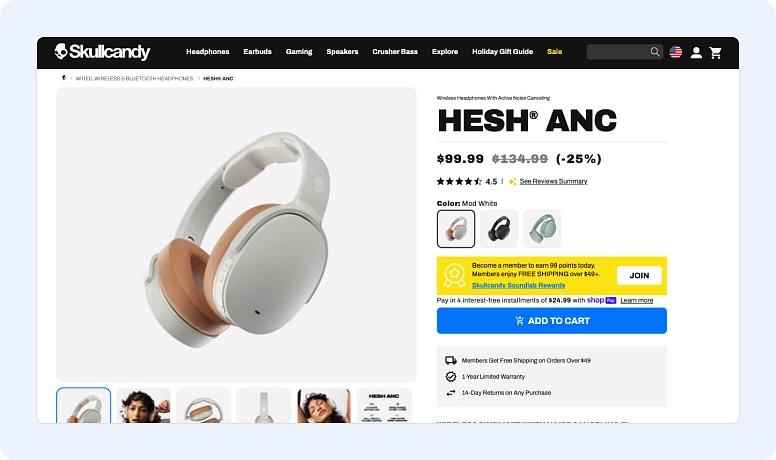Click the ADD TO CART button

pyautogui.click(x=551, y=320)
